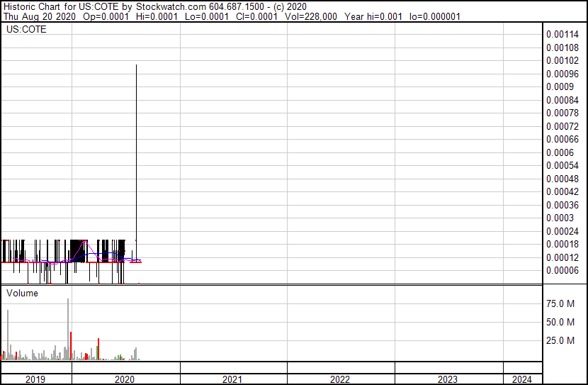The height and width of the screenshot is (385, 588).
Task: Click the Thu Aug 20 2020 date text
Action: coord(39,16)
